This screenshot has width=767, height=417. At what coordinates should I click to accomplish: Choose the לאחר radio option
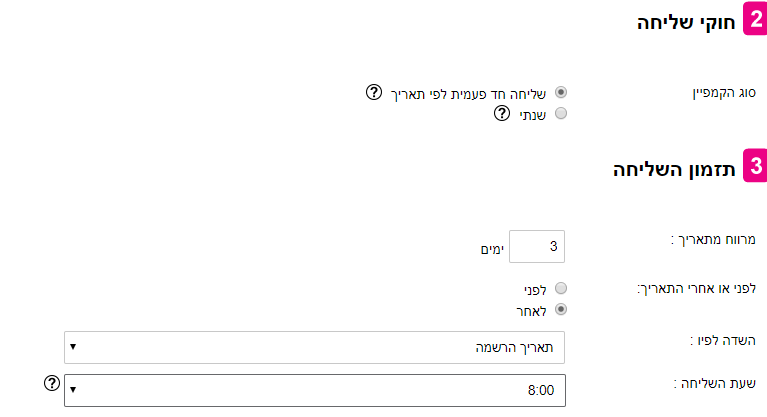[561, 309]
